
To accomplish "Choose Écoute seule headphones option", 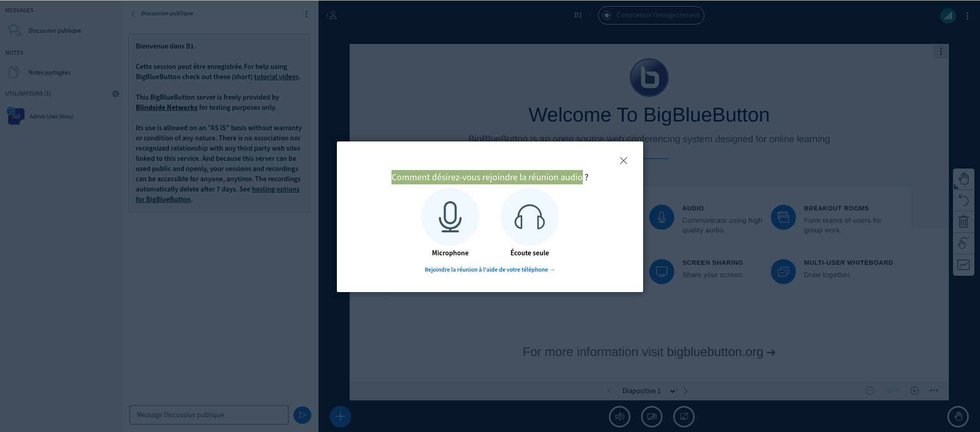I will [x=529, y=217].
